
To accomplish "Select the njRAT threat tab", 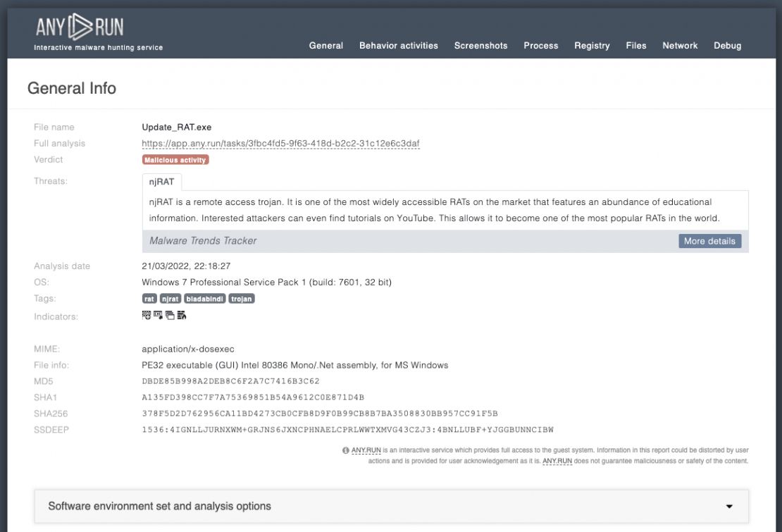I will click(x=161, y=182).
